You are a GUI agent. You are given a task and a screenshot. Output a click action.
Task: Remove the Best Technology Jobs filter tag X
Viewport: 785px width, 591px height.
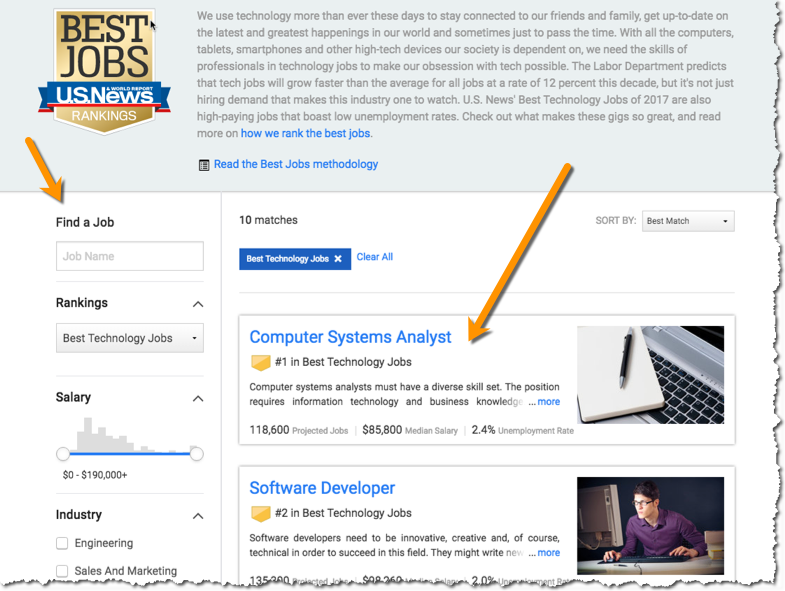(x=338, y=259)
